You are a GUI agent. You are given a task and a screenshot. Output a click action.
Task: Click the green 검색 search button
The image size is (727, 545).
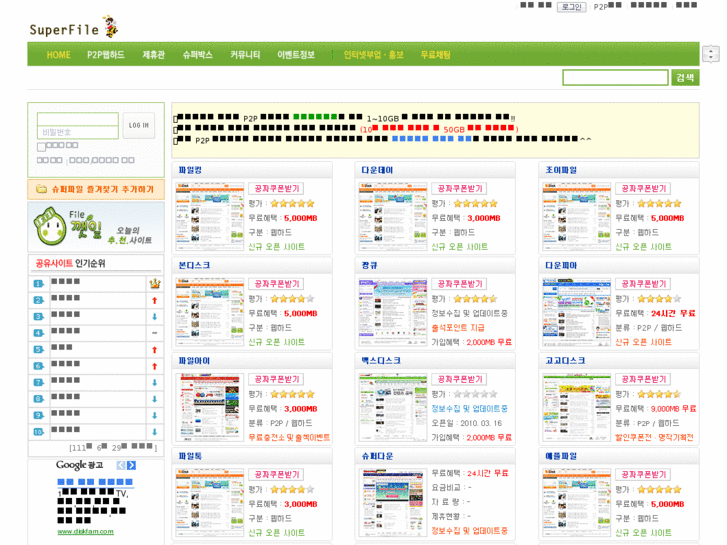[x=685, y=77]
